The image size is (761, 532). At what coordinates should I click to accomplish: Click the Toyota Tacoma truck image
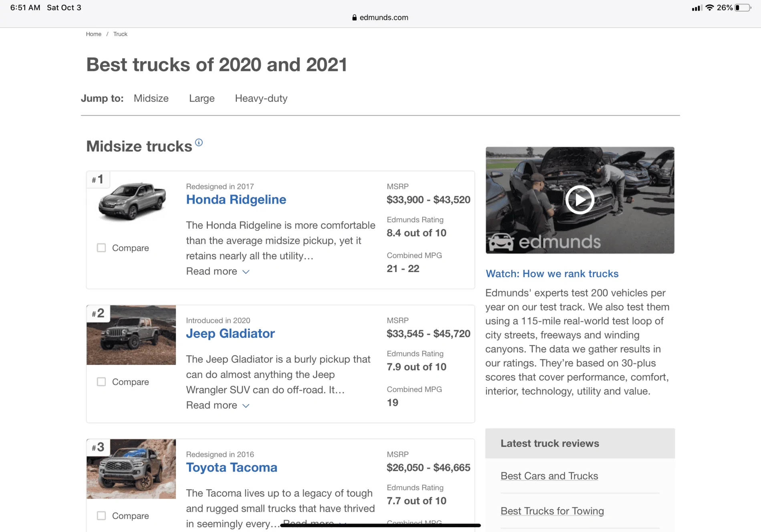[x=131, y=469]
